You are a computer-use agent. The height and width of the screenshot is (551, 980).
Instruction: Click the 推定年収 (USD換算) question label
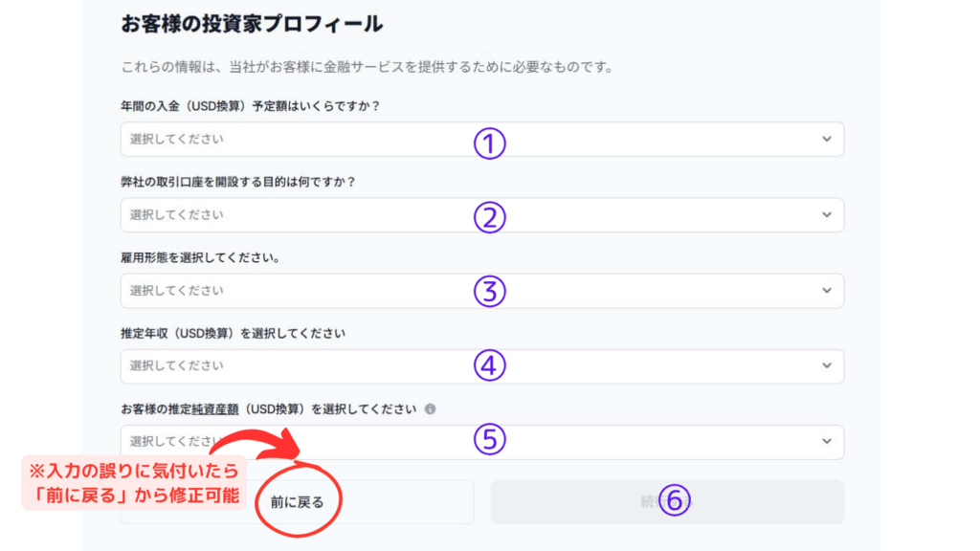point(233,334)
